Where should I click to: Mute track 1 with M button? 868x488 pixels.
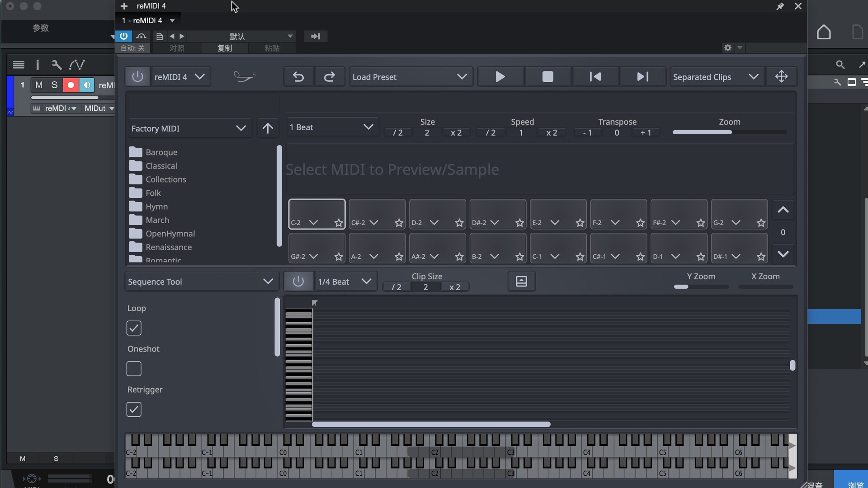[x=39, y=85]
